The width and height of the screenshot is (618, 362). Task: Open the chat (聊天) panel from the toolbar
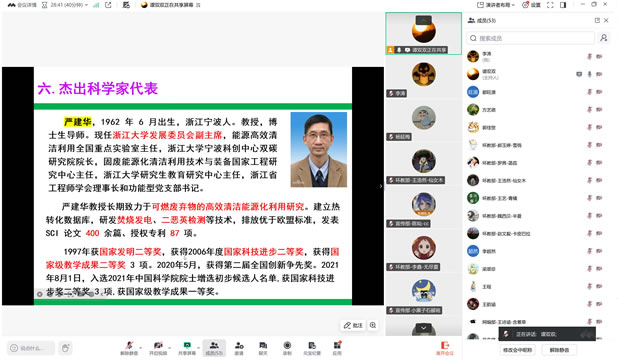[x=263, y=348]
